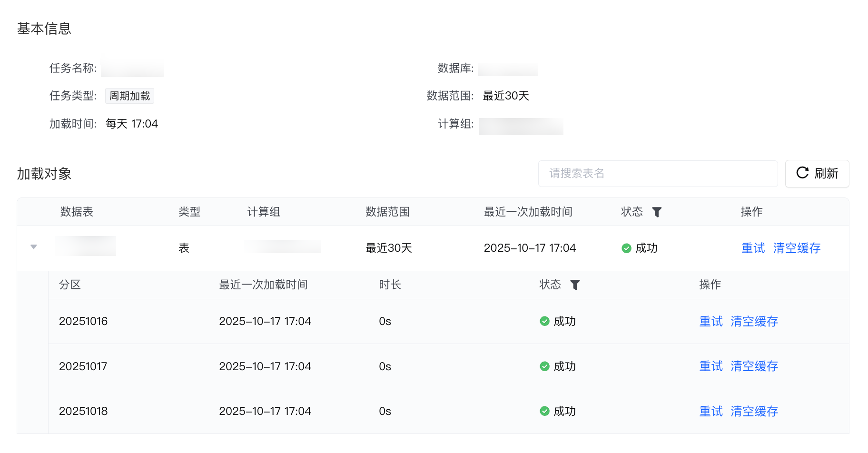
Task: Clear cache for partition 20251016
Action: pyautogui.click(x=754, y=322)
